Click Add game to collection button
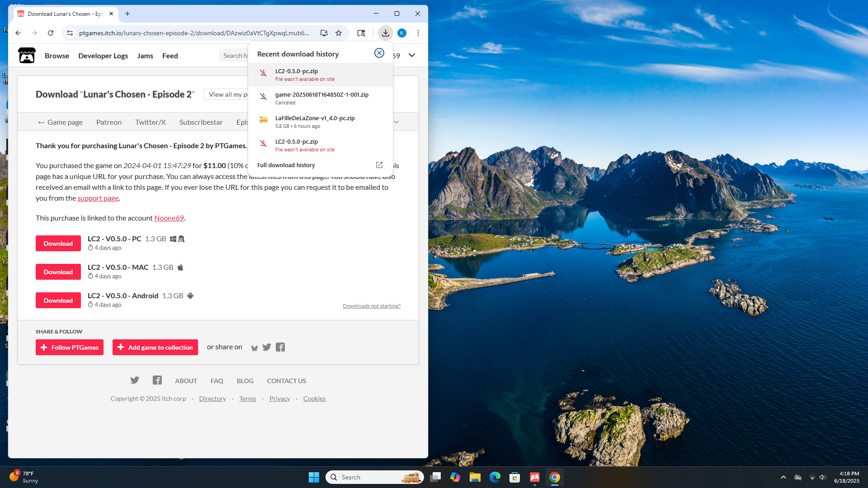868x488 pixels. tap(155, 347)
